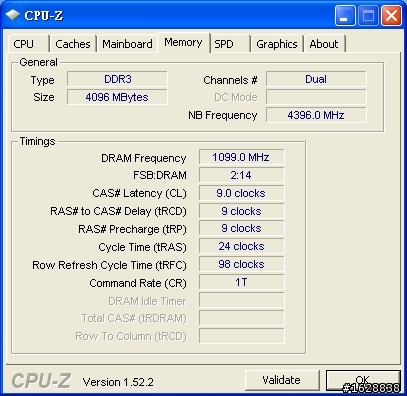Open the Graphics tab
Image resolution: width=407 pixels, height=396 pixels.
pyautogui.click(x=277, y=44)
